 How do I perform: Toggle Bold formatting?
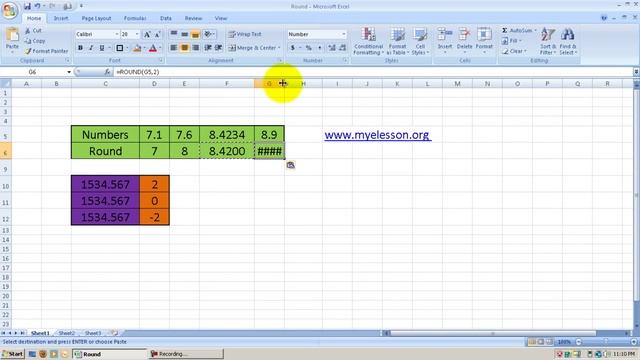click(80, 48)
